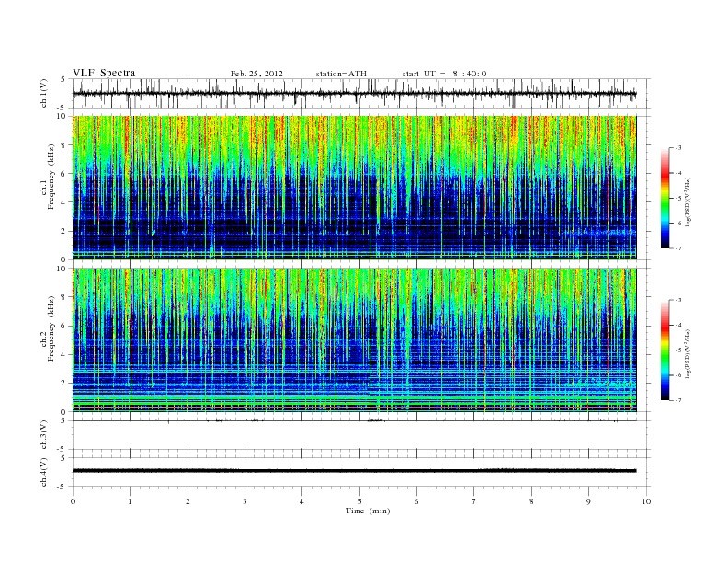This screenshot has height=563, width=728.
Task: Click the "6" kHz tick on ch.1 frequency axis
Action: coord(64,173)
